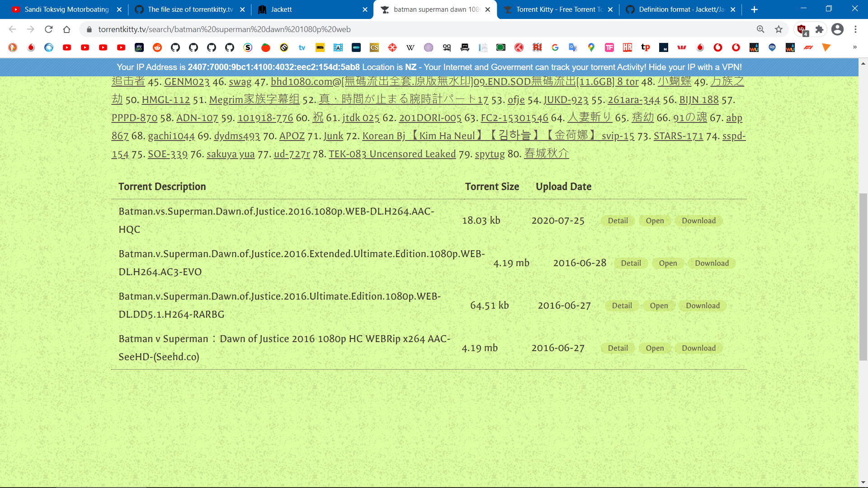The height and width of the screenshot is (488, 868).
Task: Open the Reddit bookmark
Action: [x=157, y=47]
